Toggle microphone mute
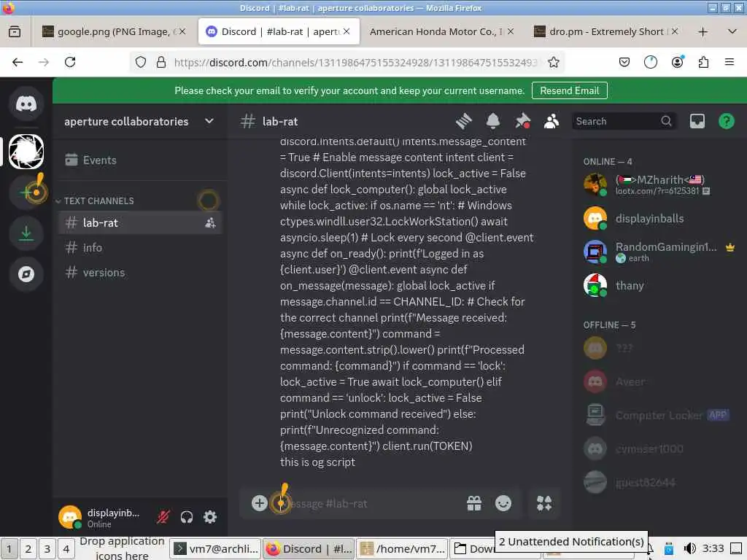 [163, 517]
